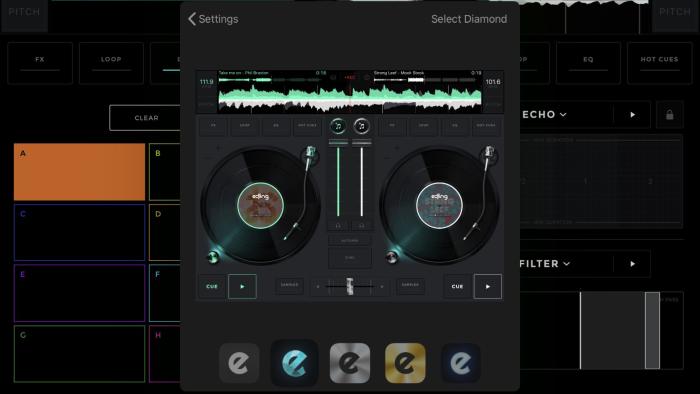Image resolution: width=700 pixels, height=394 pixels.
Task: Open the LOOP tab on left deck
Action: (x=111, y=63)
